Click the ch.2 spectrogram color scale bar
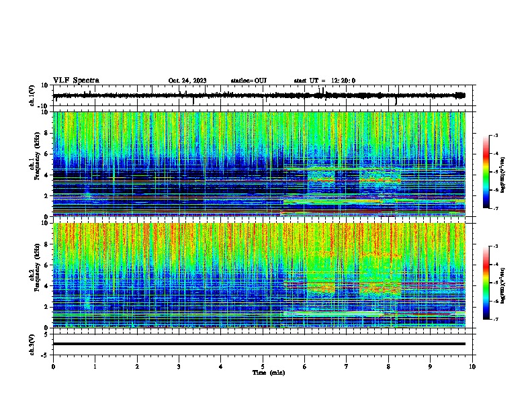The height and width of the screenshot is (411, 532). (x=486, y=283)
